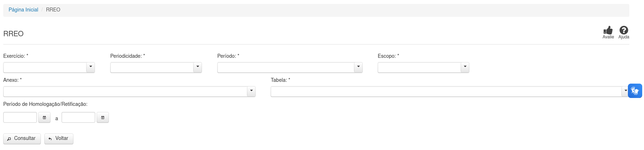Open the Tabela dropdown arrow
644x150 pixels.
click(625, 92)
